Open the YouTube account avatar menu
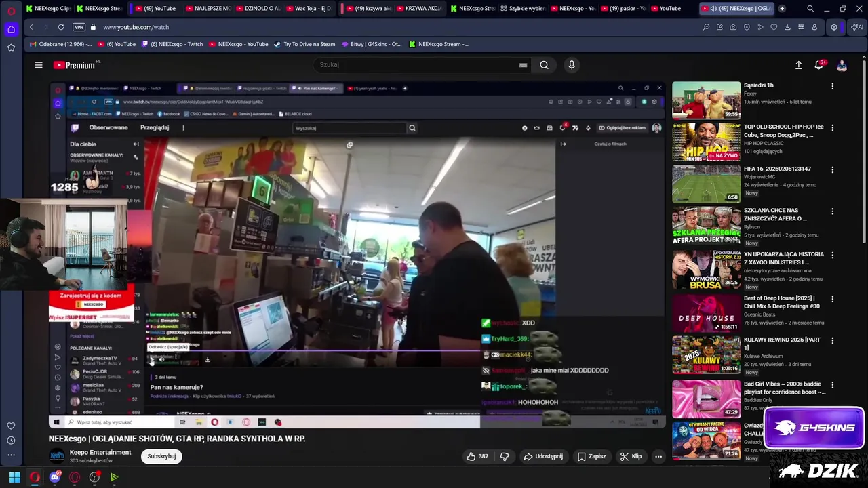Image resolution: width=868 pixels, height=488 pixels. click(842, 65)
